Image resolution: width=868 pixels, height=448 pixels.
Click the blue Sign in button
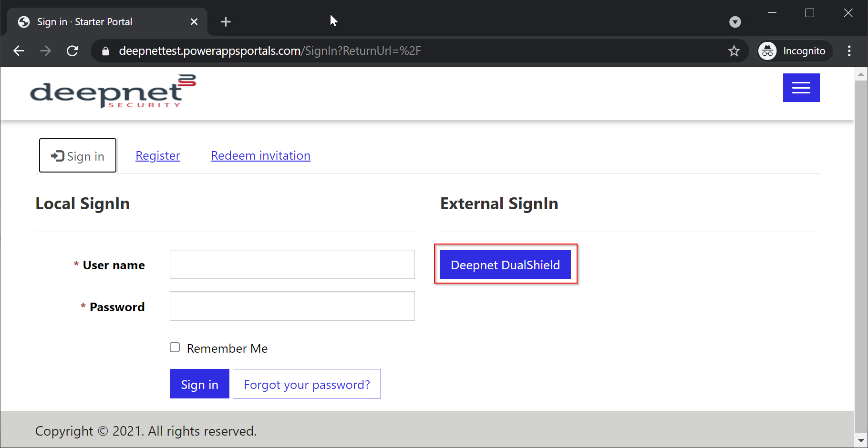199,384
